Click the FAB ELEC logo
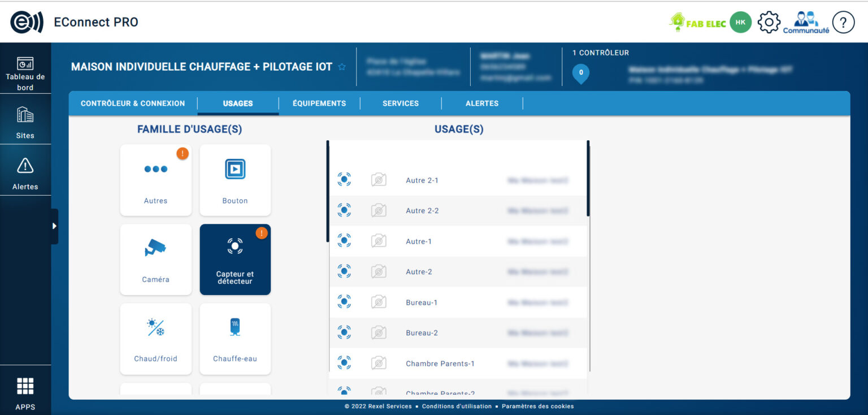868x415 pixels. (698, 23)
